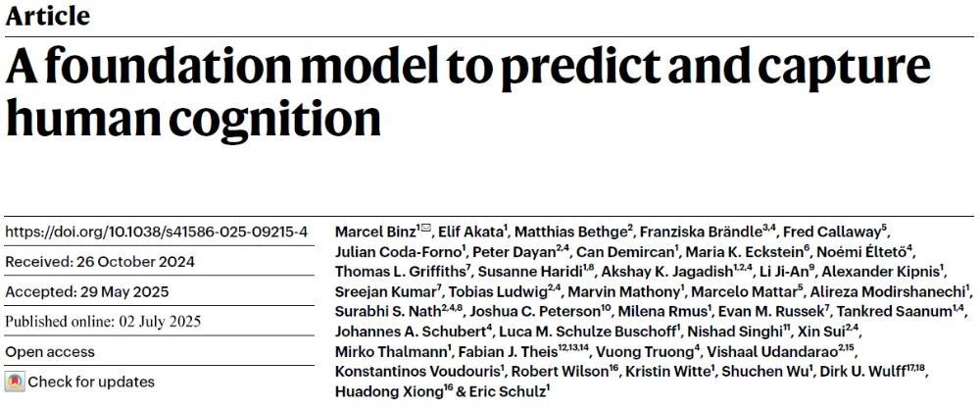Click the Article type label
980x411 pixels.
[x=47, y=16]
